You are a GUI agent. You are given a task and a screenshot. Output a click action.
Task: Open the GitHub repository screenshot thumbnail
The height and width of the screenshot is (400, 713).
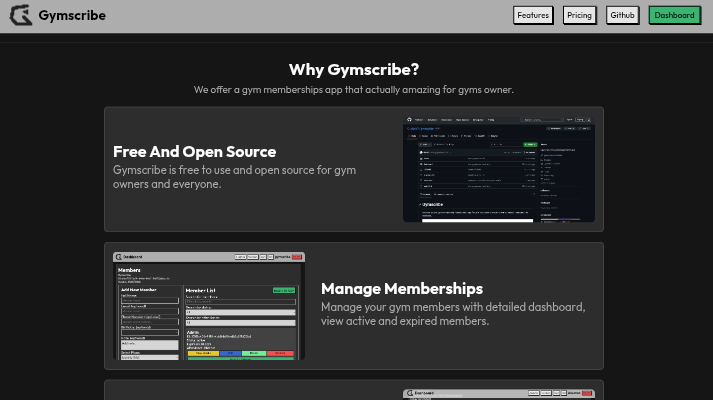(498, 168)
